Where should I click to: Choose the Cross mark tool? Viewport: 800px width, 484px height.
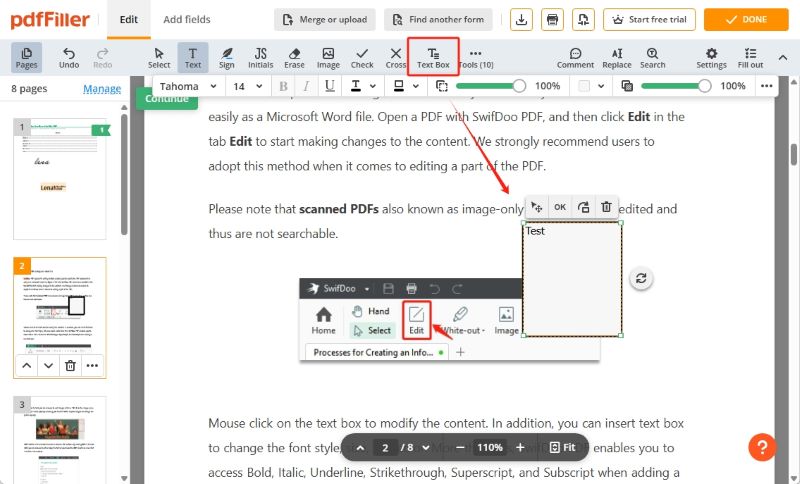click(x=395, y=58)
